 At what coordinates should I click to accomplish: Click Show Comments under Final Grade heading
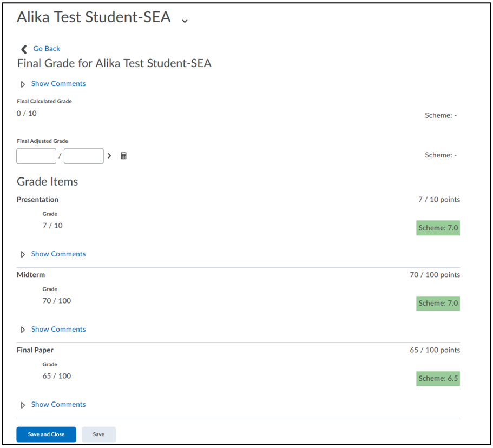click(x=58, y=84)
